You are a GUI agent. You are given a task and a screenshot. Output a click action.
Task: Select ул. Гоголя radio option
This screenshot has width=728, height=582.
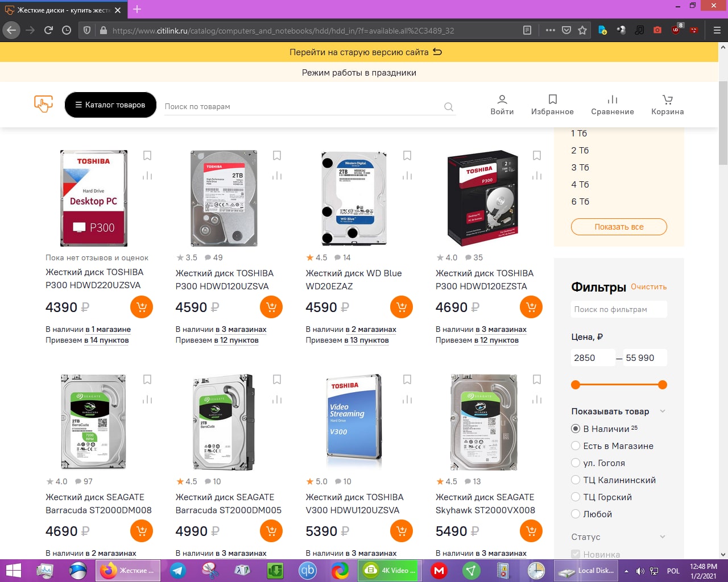(x=576, y=463)
